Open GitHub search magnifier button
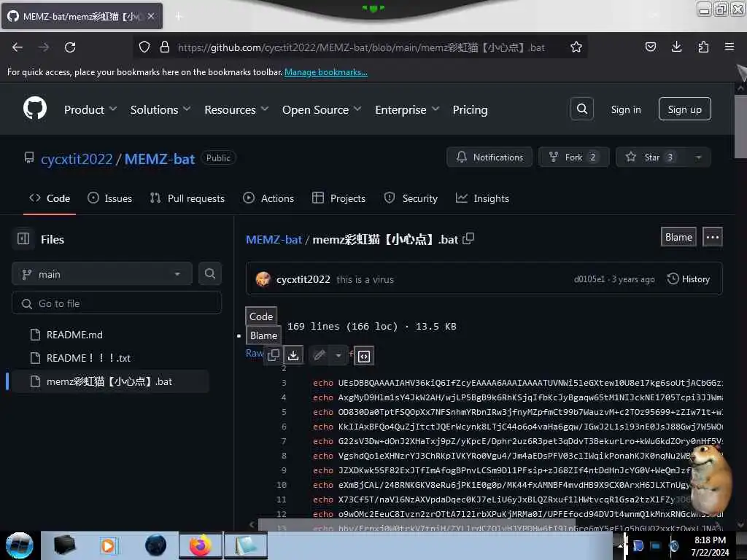Image resolution: width=747 pixels, height=560 pixels. click(581, 109)
